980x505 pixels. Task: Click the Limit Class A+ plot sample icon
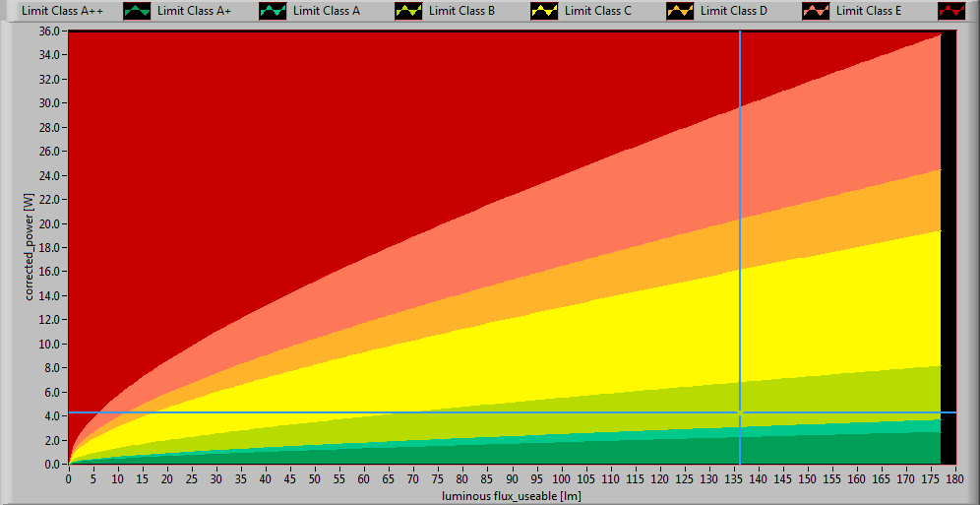pyautogui.click(x=274, y=12)
